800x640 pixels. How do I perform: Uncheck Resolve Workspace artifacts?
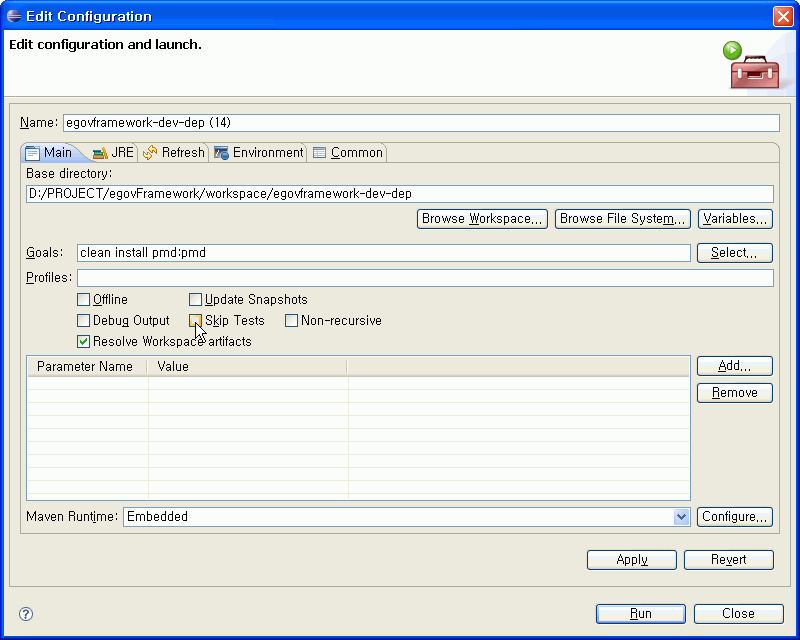(84, 342)
